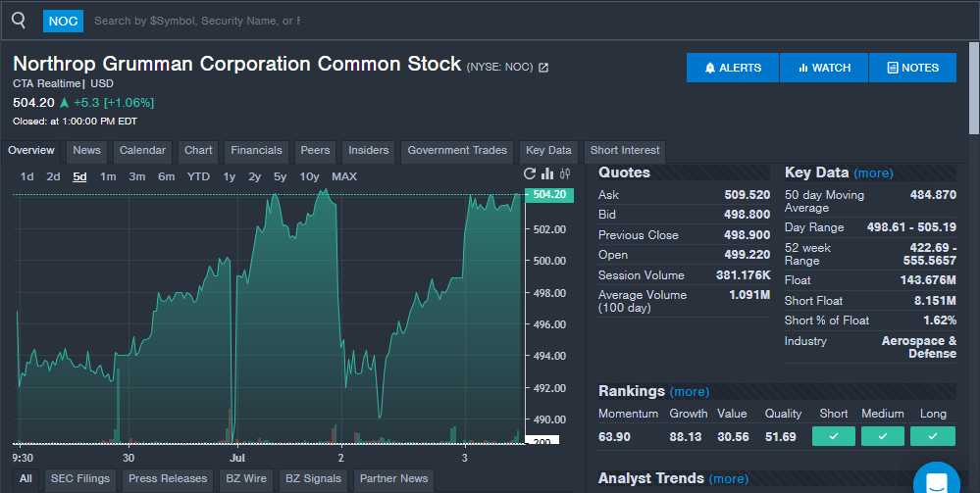This screenshot has height=493, width=980.
Task: Filter news by BZ Signals
Action: [313, 478]
